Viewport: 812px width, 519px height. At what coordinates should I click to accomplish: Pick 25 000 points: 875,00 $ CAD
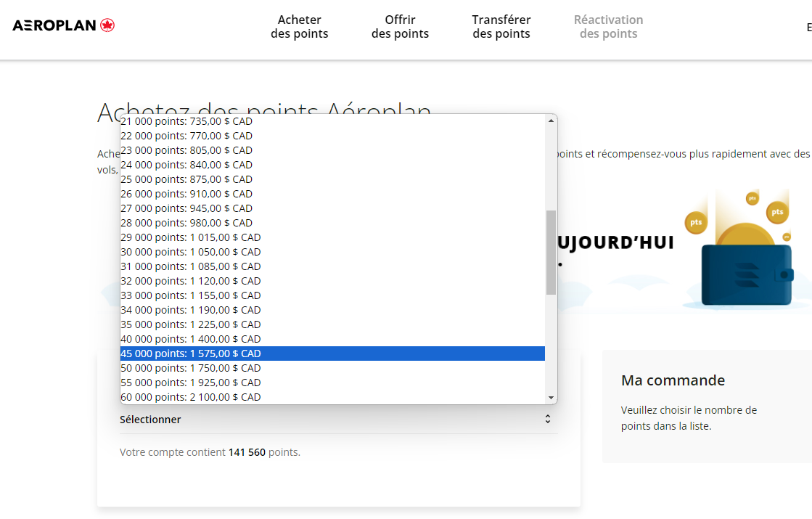(x=332, y=179)
